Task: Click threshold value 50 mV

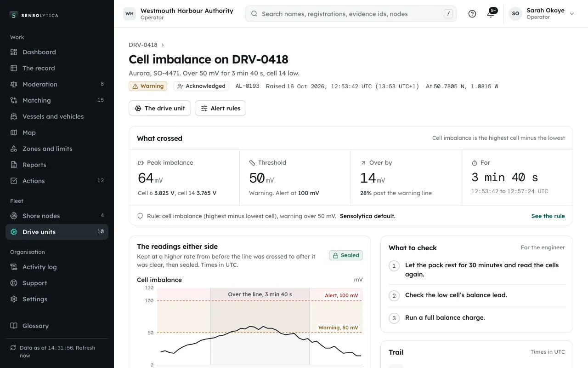Action: (x=261, y=178)
